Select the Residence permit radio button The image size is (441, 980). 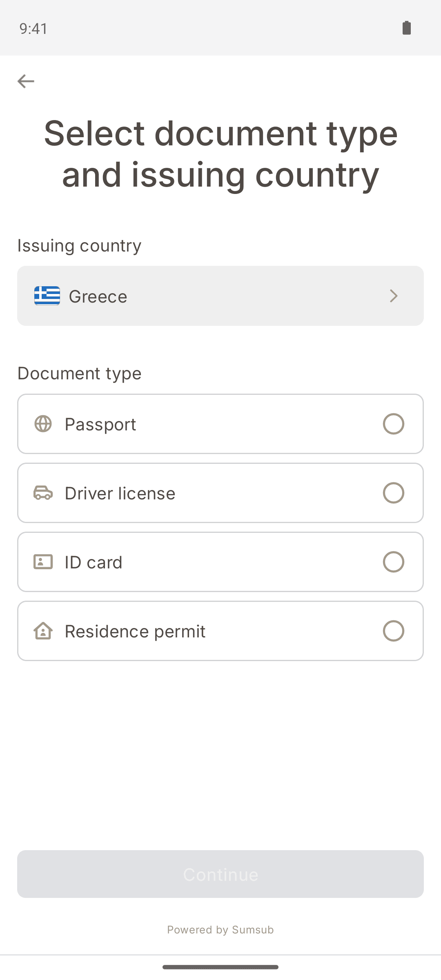(x=394, y=631)
